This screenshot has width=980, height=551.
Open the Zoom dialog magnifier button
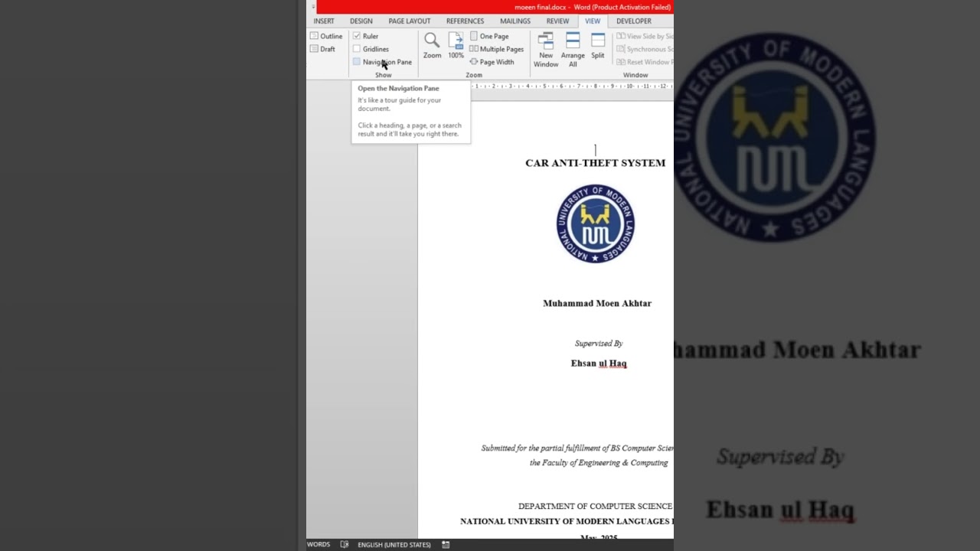[432, 45]
